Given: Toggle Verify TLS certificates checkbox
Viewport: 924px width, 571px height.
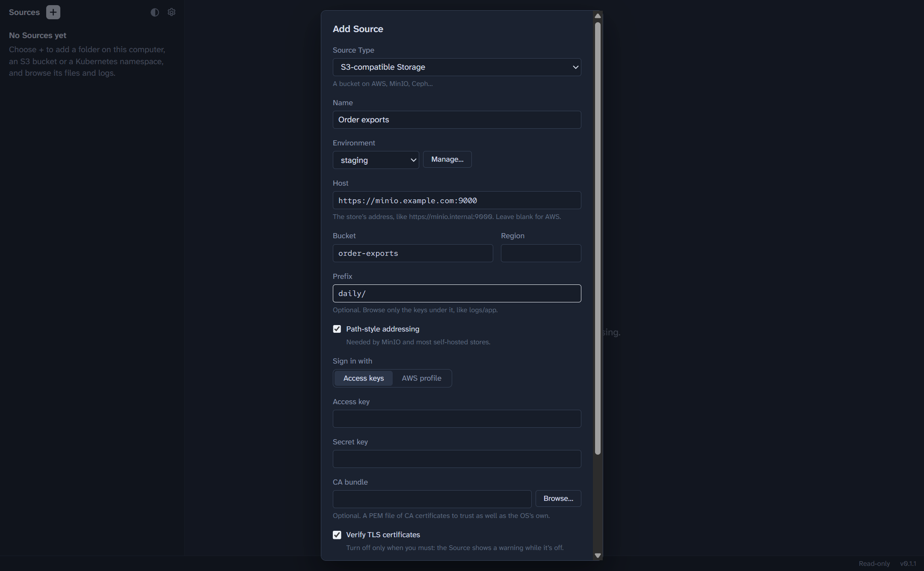Looking at the screenshot, I should [337, 535].
